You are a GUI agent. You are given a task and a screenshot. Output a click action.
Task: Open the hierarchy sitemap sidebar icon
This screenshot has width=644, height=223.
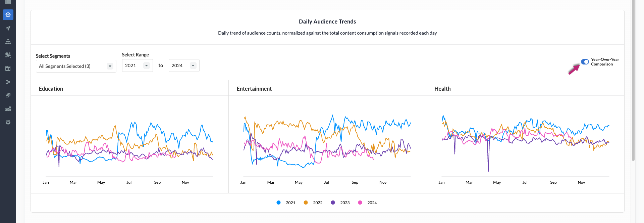(8, 42)
